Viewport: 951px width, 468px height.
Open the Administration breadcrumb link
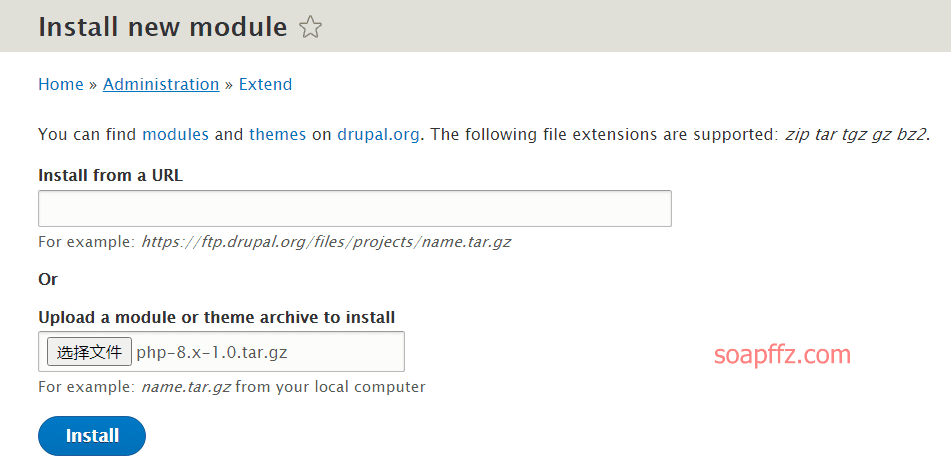coord(161,84)
